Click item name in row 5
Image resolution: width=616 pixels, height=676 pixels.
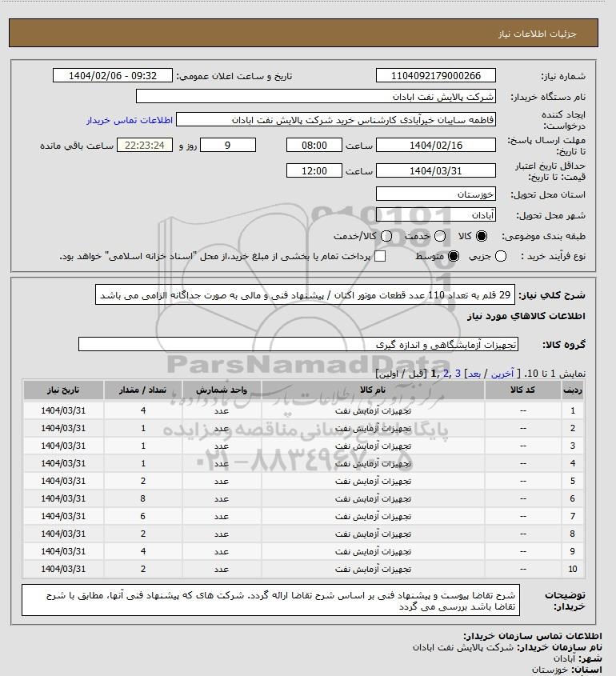pyautogui.click(x=373, y=481)
